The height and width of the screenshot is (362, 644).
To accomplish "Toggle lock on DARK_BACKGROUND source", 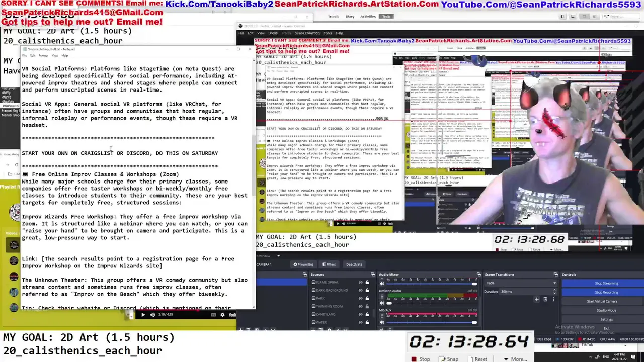I will (367, 290).
